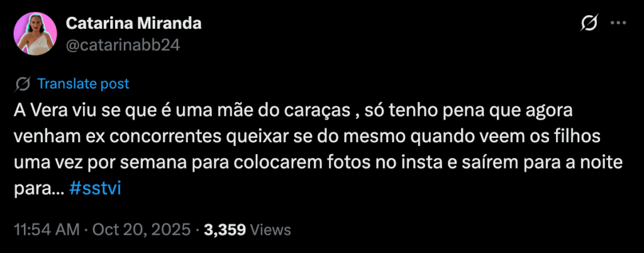The width and height of the screenshot is (644, 253).
Task: Click the truncated para… text
Action: (40, 190)
